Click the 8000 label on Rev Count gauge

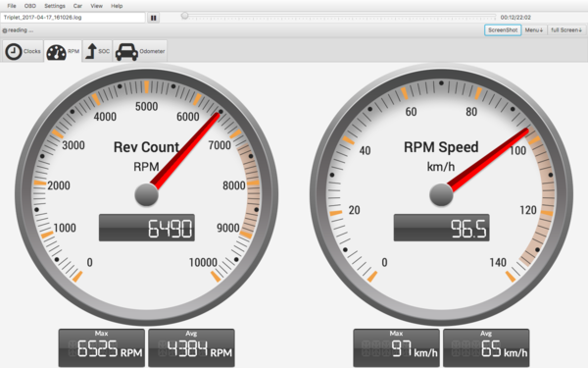pos(234,185)
